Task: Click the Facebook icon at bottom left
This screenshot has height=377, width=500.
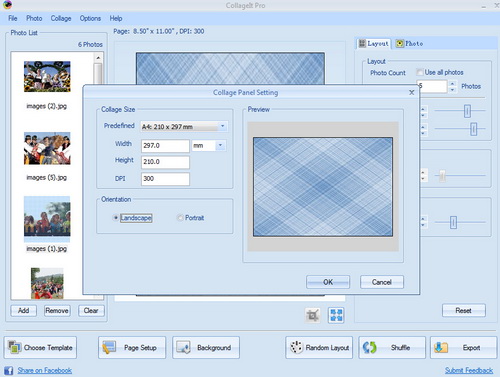Action: click(9, 370)
